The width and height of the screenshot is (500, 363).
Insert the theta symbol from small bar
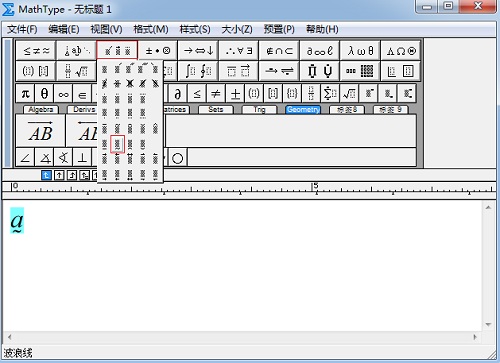pyautogui.click(x=44, y=94)
